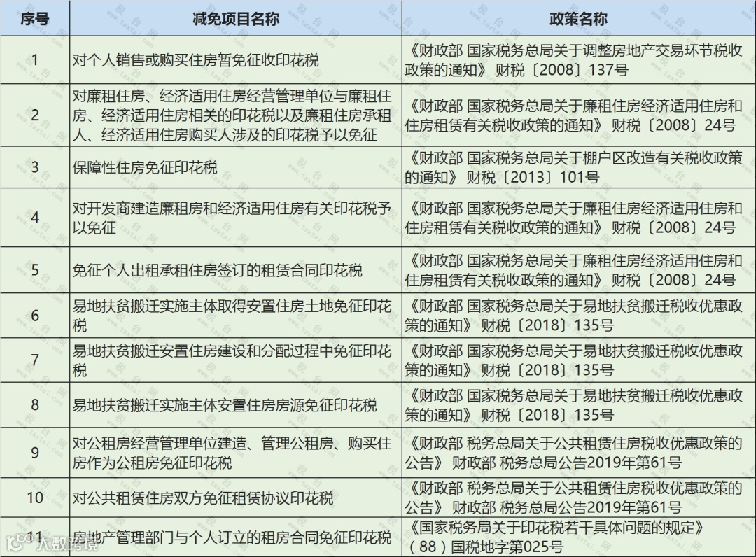Select policy cell 财税〔2013〕101号
The width and height of the screenshot is (756, 557).
(x=579, y=167)
